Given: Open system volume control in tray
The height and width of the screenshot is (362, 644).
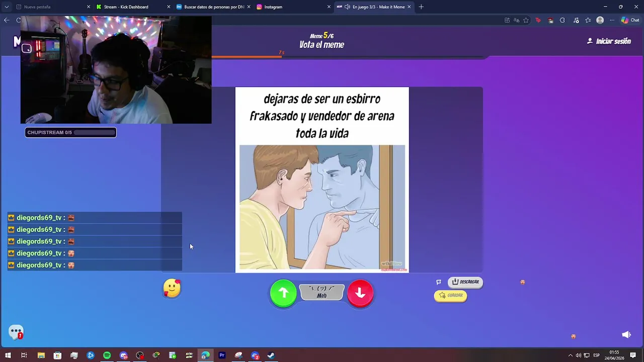Looking at the screenshot, I should coord(578,355).
